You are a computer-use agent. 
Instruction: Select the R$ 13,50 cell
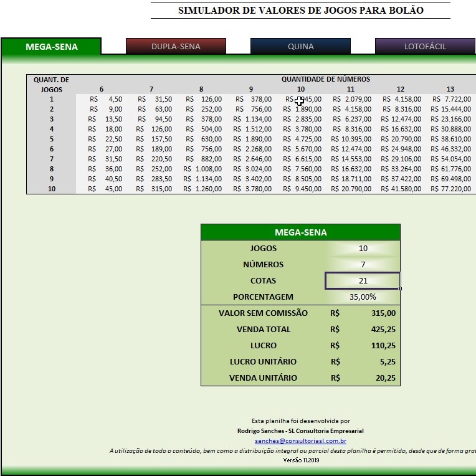pos(101,119)
